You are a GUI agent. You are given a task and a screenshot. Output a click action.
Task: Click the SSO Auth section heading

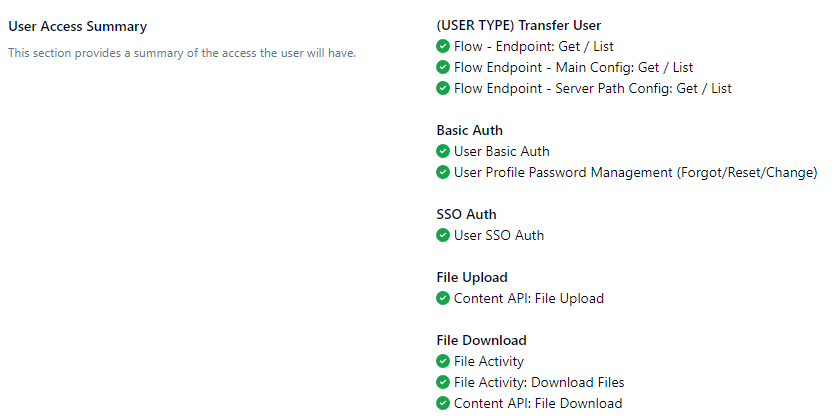pyautogui.click(x=466, y=214)
